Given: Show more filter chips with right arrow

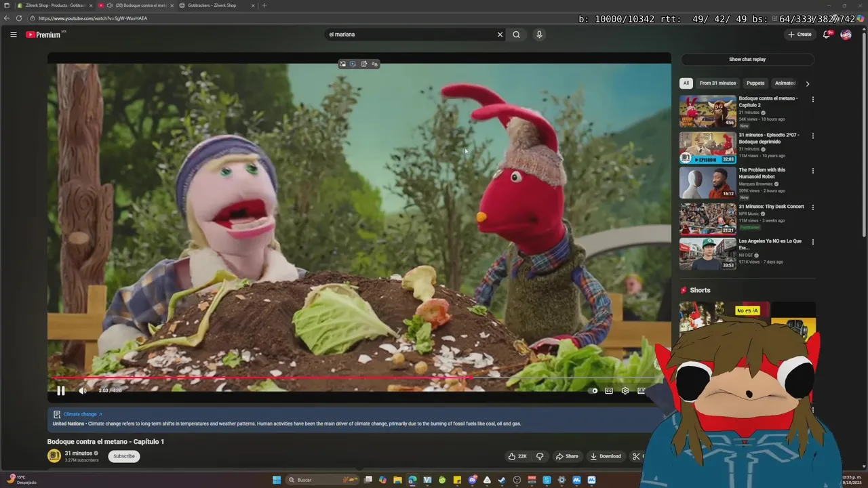Looking at the screenshot, I should pos(807,83).
